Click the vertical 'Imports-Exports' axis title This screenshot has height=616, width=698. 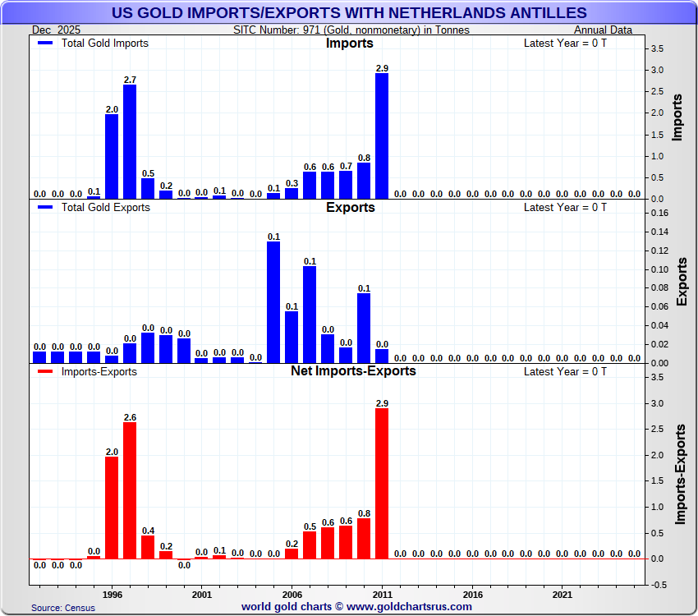coord(680,475)
